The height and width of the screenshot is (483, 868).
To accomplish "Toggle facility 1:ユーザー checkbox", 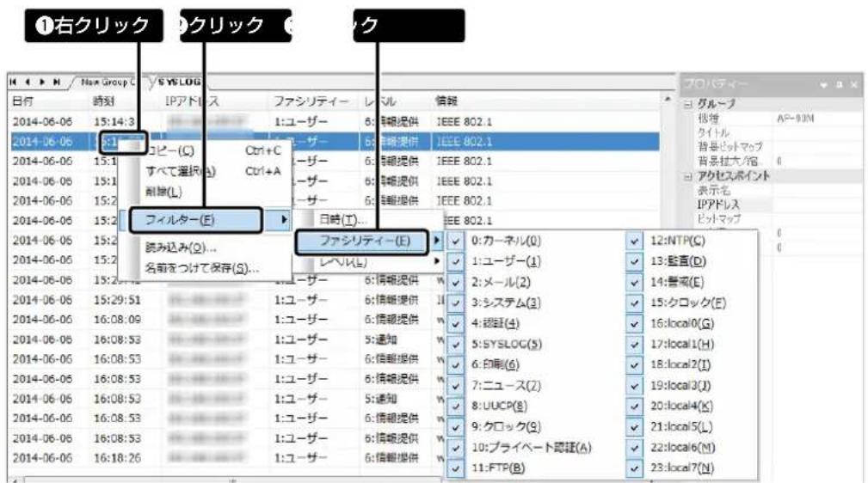I will pyautogui.click(x=455, y=261).
